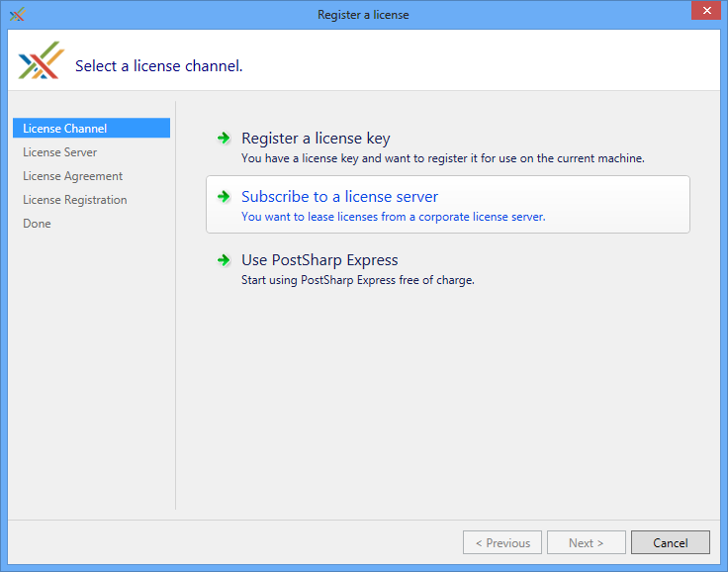Select the License Channel step in sidebar
728x572 pixels.
pyautogui.click(x=65, y=129)
